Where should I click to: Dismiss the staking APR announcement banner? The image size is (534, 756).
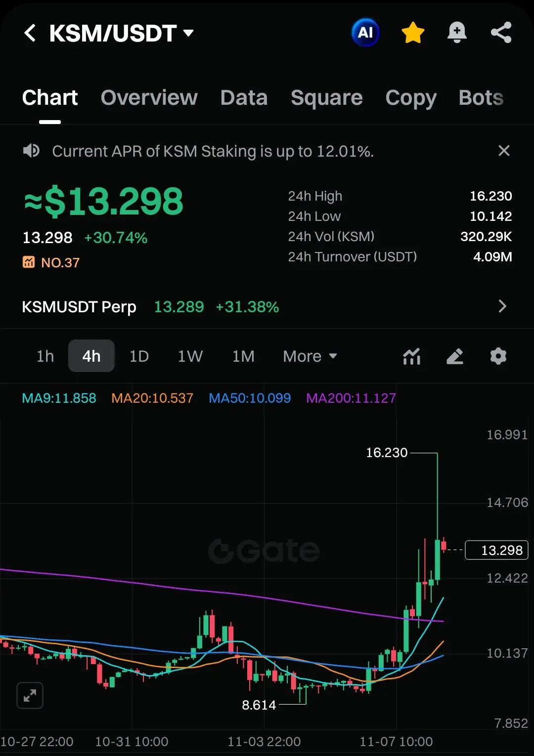tap(504, 151)
